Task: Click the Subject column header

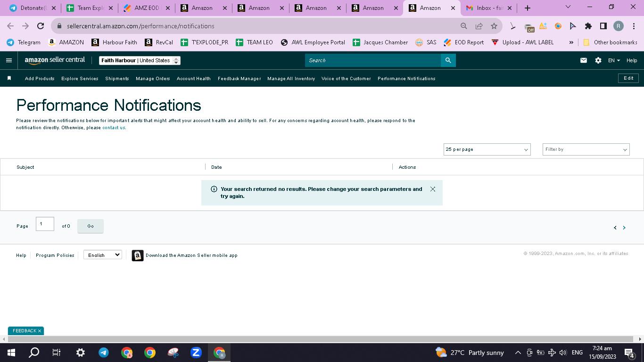Action: click(x=25, y=167)
